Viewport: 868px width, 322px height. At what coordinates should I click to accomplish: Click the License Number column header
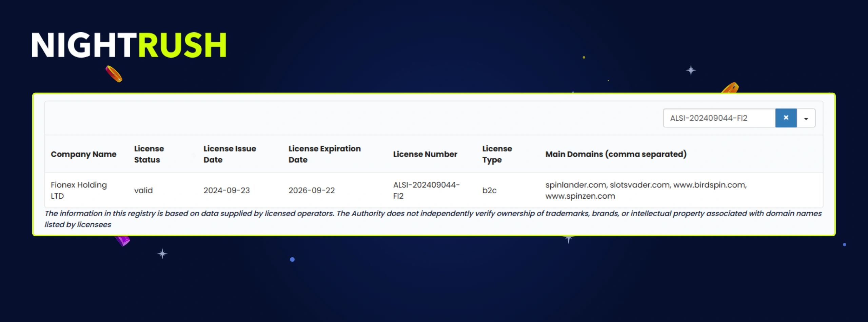coord(425,154)
